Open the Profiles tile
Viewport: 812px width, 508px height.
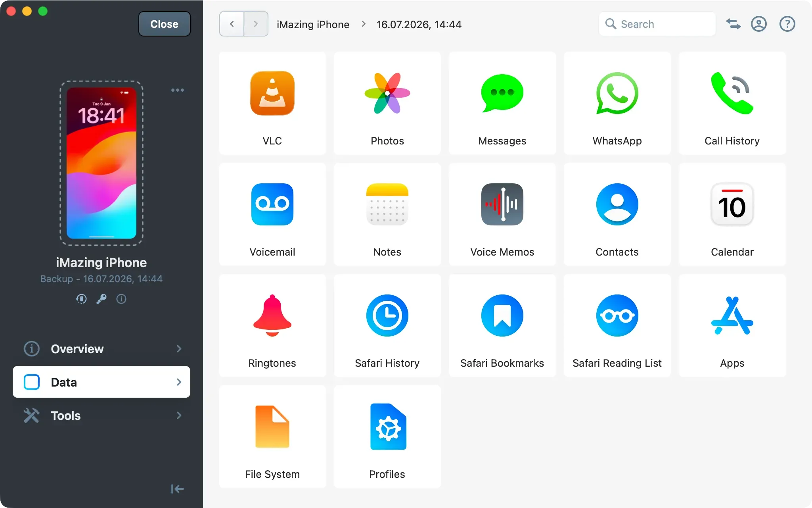[387, 437]
